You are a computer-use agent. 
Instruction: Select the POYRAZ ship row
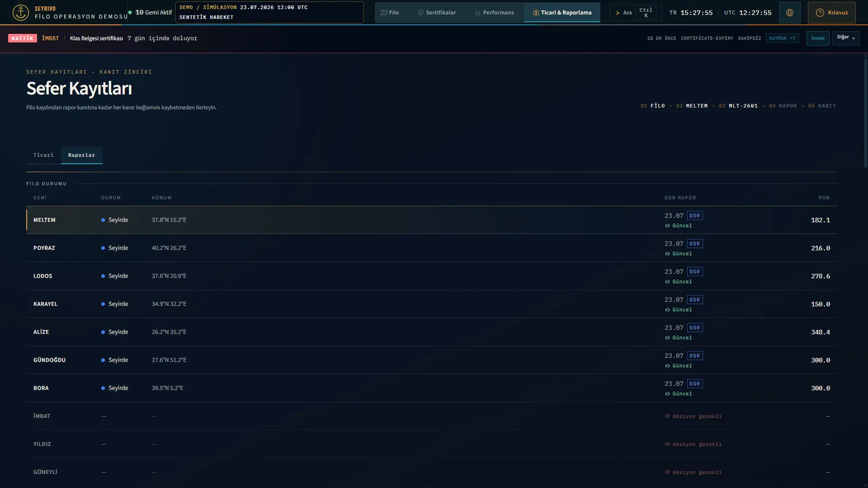[x=431, y=248]
